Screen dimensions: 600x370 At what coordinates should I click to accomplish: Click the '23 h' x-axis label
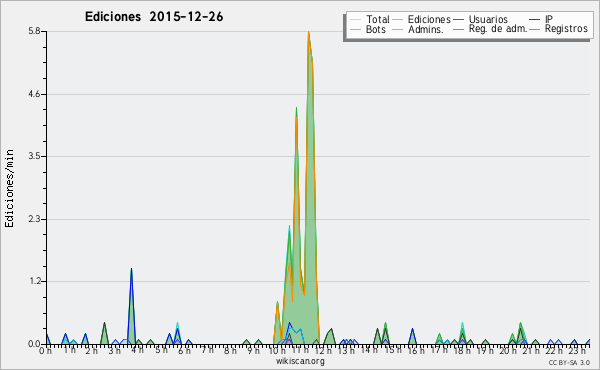click(577, 350)
